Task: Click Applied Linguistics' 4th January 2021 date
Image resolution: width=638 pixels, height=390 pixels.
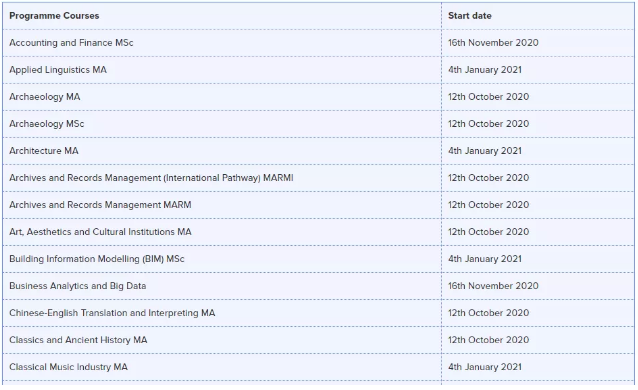Action: pyautogui.click(x=485, y=70)
